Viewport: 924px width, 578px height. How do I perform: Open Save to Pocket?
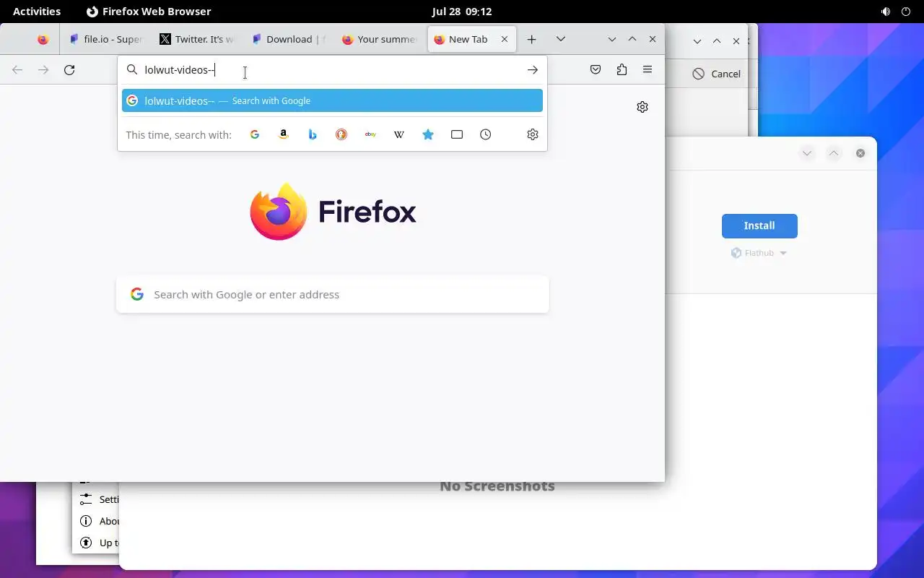[x=596, y=70]
